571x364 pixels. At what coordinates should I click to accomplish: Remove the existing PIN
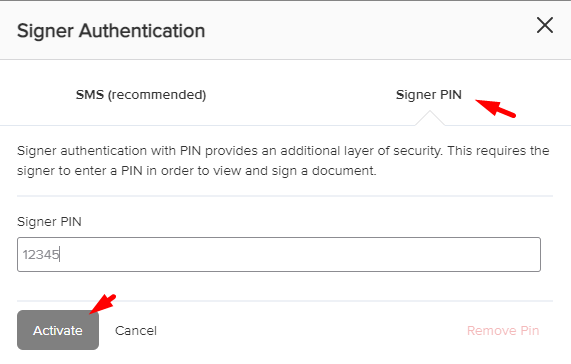point(503,331)
